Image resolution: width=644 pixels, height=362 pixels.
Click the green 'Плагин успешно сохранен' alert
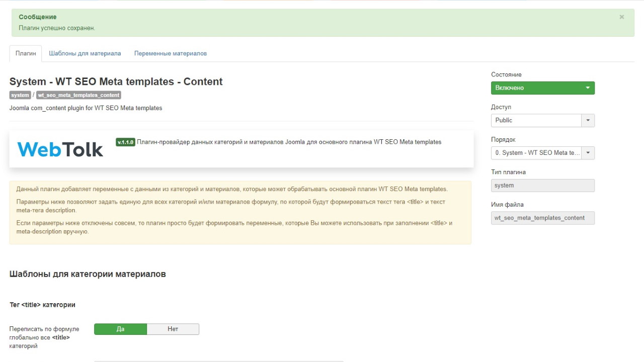coord(323,23)
